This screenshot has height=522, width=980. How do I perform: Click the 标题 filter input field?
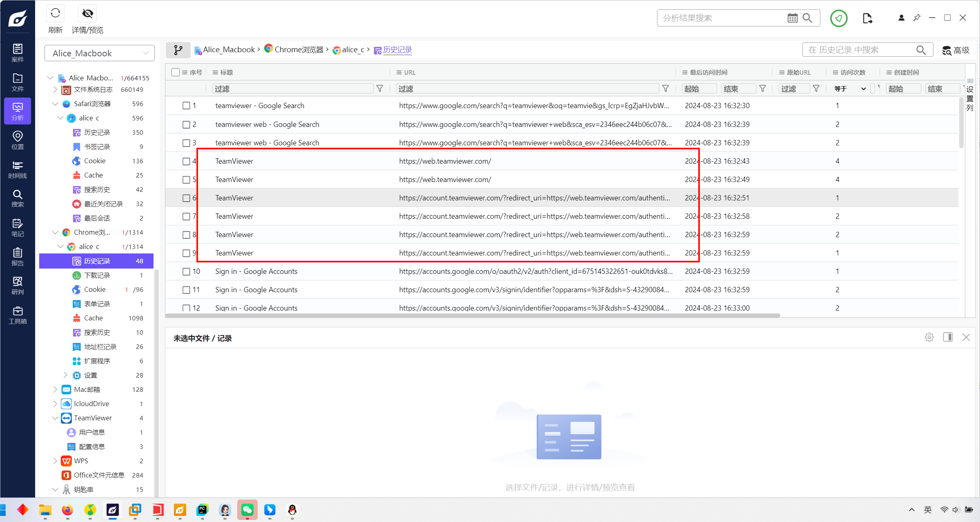(x=292, y=89)
